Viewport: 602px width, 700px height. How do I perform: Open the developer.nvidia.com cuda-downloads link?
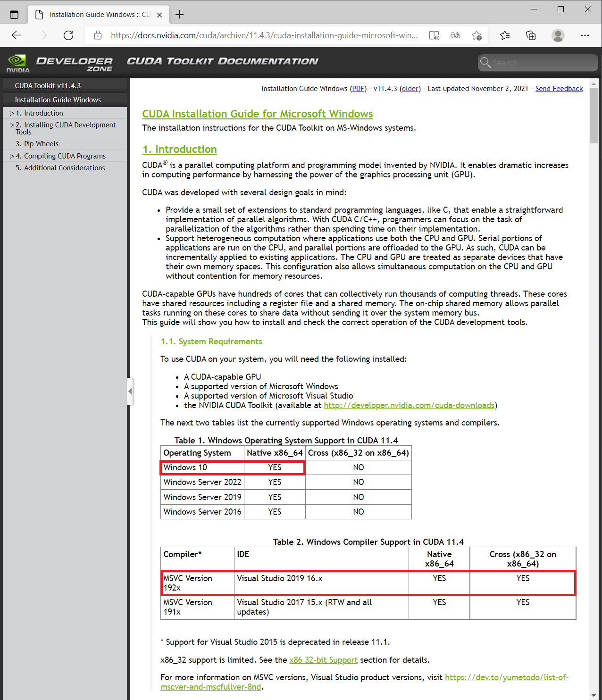409,405
